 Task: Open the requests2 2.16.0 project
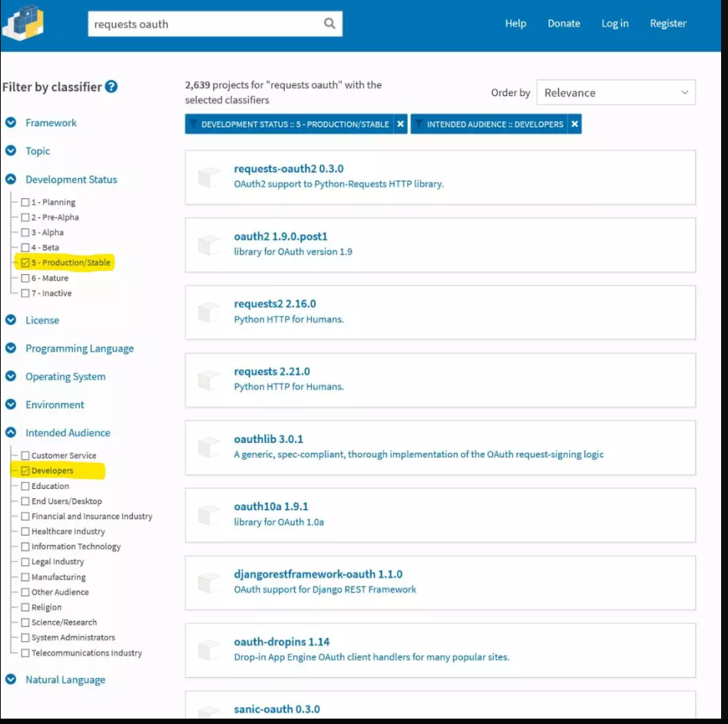pos(275,304)
